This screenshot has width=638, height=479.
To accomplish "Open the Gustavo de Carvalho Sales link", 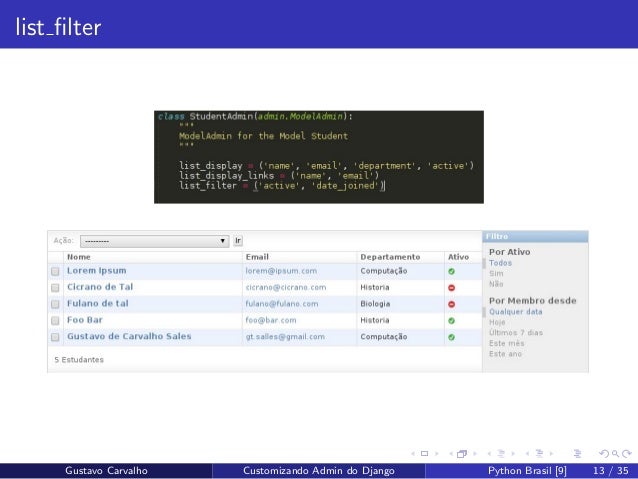I will [x=129, y=336].
